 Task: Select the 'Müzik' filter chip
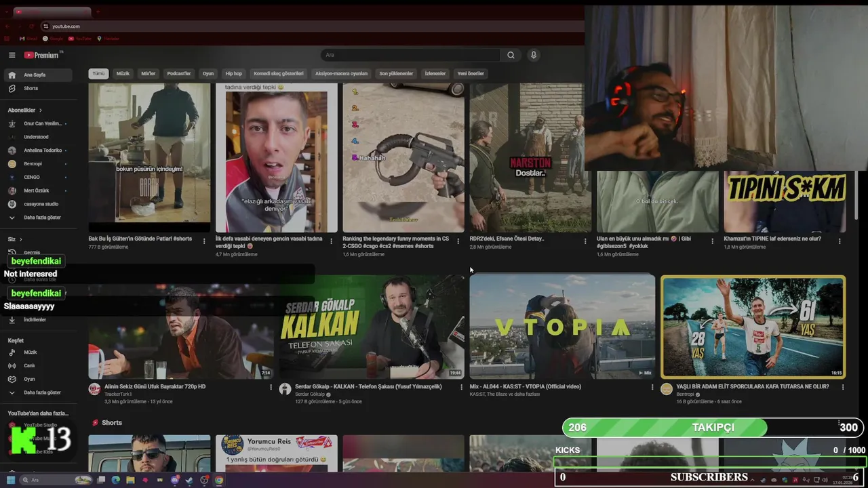coord(123,74)
